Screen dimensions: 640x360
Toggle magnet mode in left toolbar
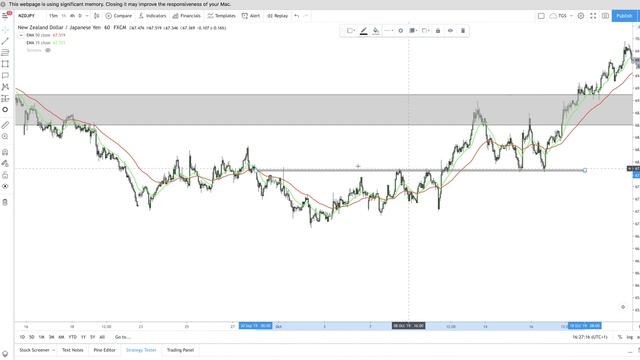click(x=5, y=152)
